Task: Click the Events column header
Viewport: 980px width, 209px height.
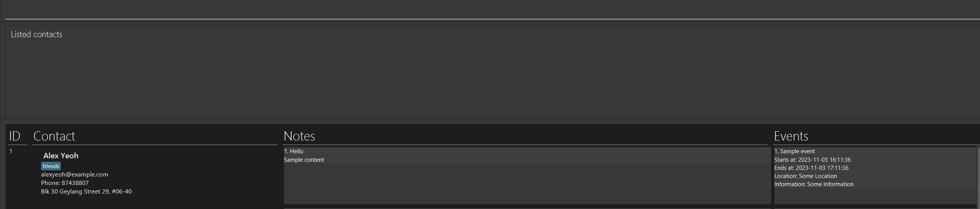Action: coord(791,136)
